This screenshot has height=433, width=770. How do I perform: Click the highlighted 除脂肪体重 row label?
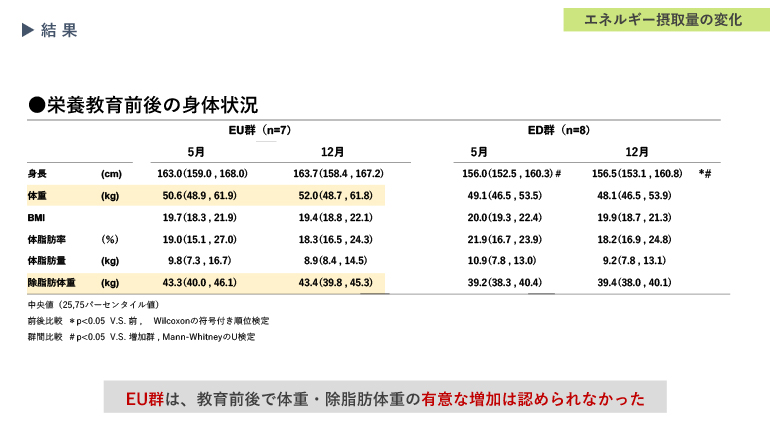coord(51,283)
